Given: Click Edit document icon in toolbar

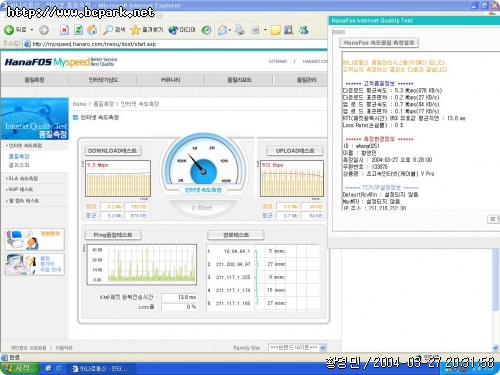Looking at the screenshot, I should tap(255, 30).
